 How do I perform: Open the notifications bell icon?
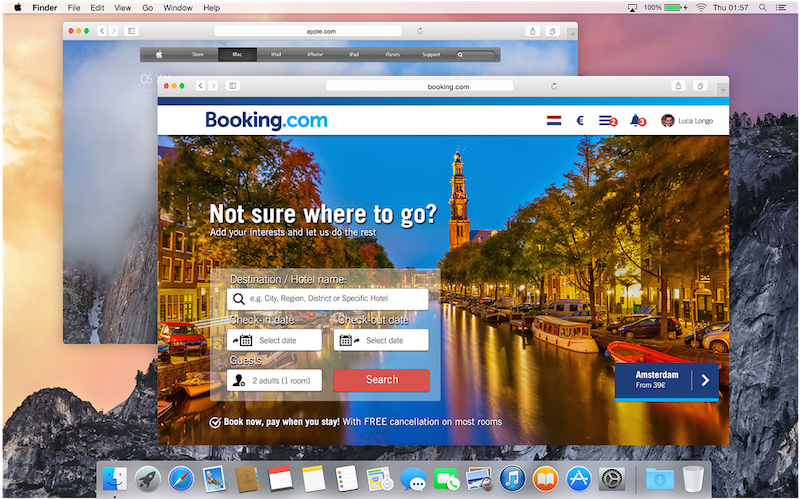click(637, 121)
